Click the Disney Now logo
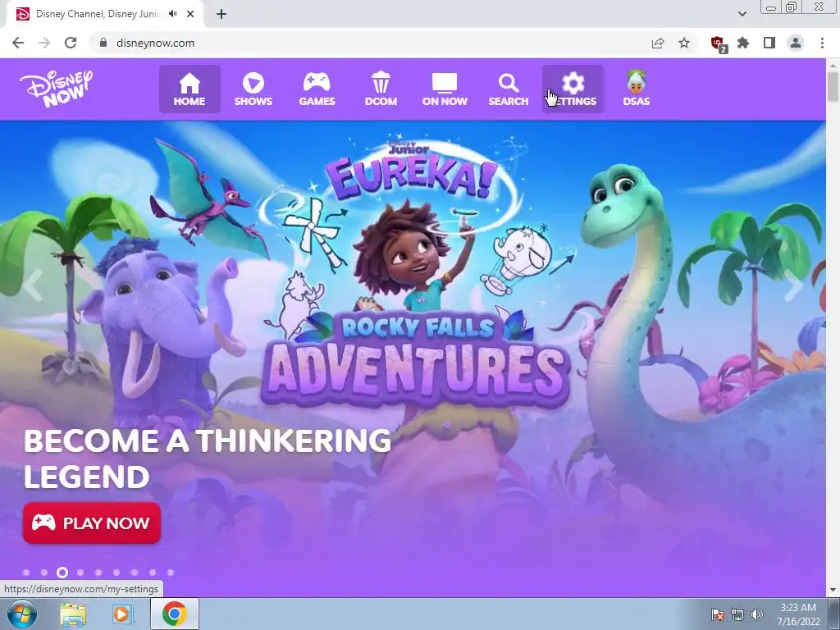This screenshot has height=630, width=840. (57, 89)
